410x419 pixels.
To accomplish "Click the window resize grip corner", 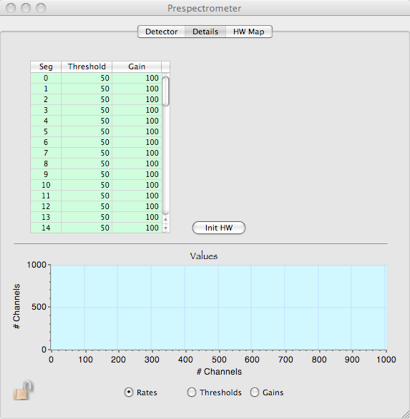I will pos(405,414).
